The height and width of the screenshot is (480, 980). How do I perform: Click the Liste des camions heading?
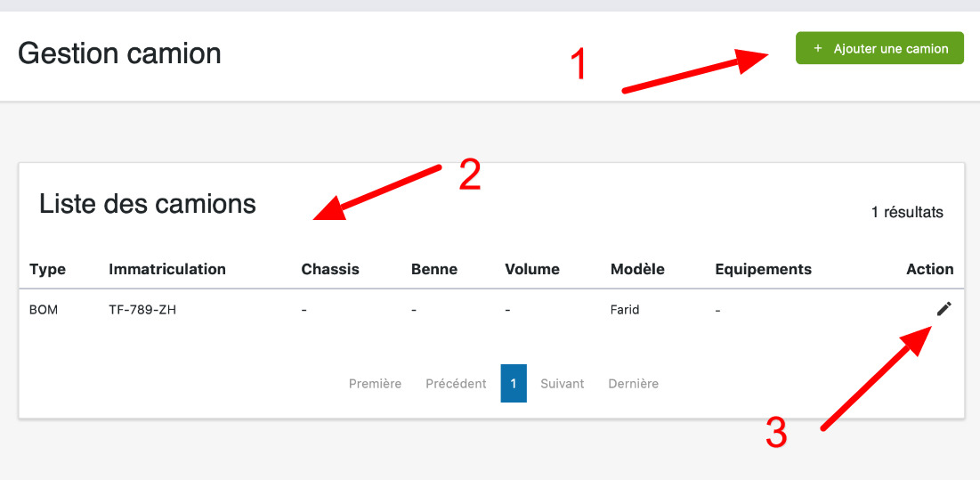(148, 204)
